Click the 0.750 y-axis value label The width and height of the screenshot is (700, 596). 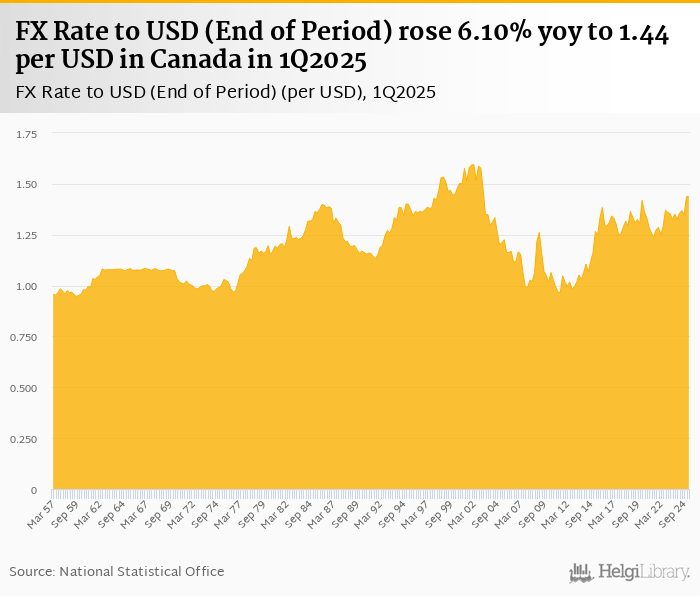[x=24, y=338]
